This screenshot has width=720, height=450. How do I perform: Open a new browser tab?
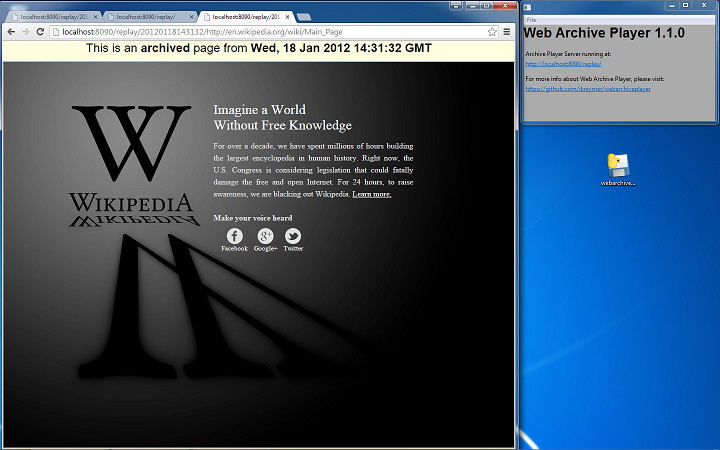click(x=304, y=17)
